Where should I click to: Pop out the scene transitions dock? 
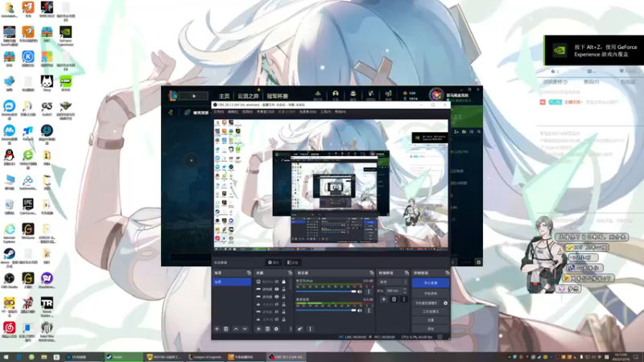(407, 273)
